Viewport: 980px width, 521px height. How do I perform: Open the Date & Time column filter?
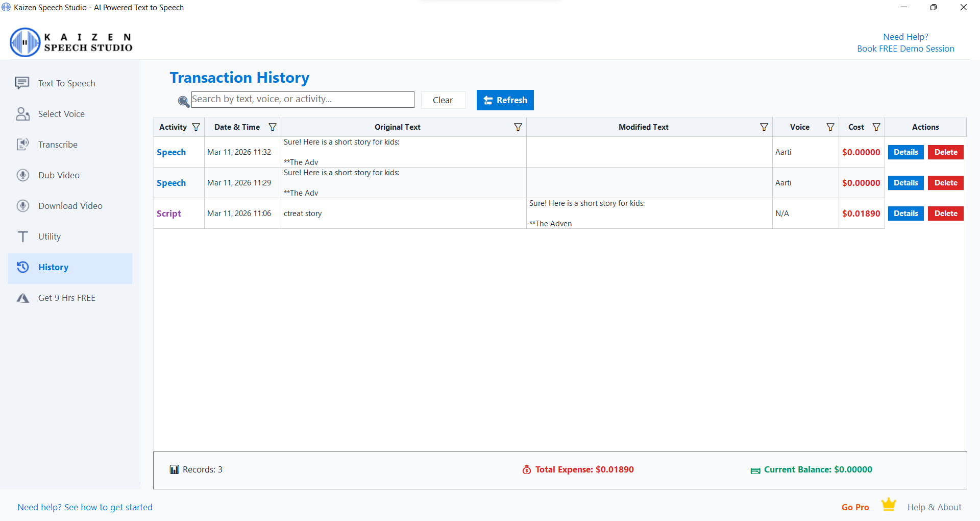coord(273,127)
